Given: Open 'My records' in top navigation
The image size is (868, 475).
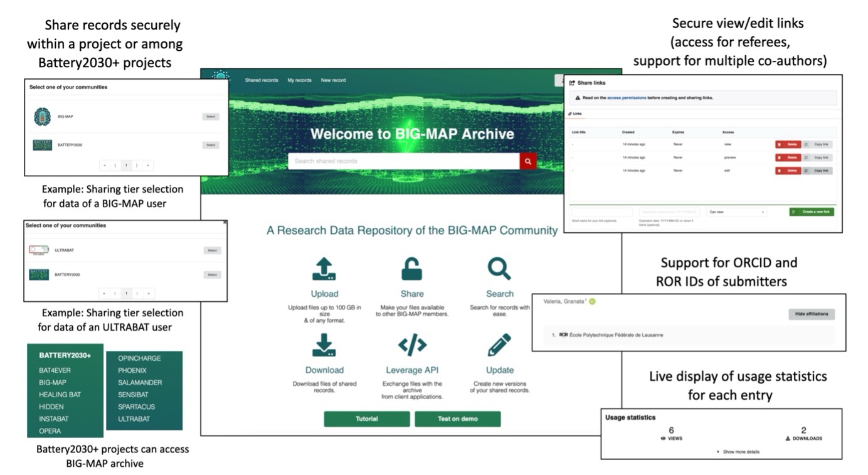Looking at the screenshot, I should 299,80.
